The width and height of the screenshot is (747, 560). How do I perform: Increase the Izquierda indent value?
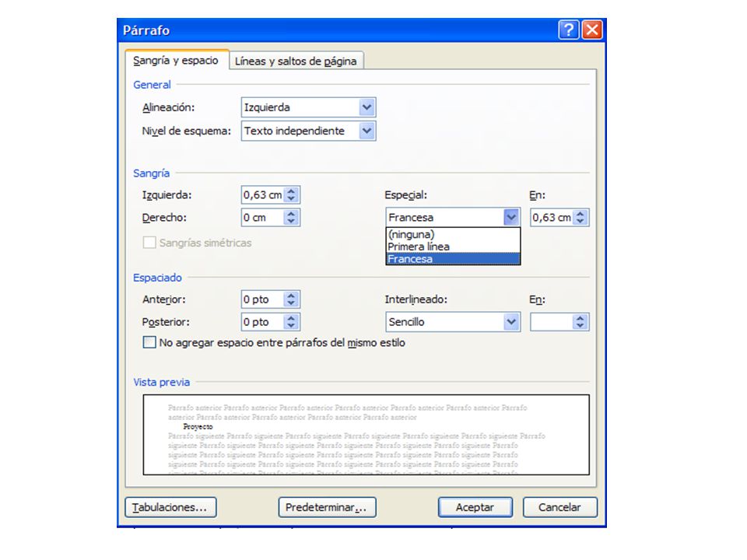[x=292, y=191]
